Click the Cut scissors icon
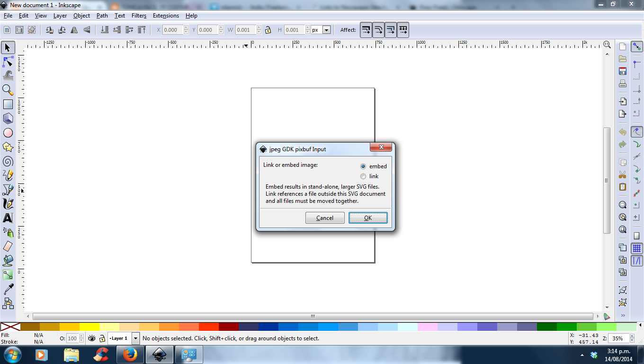 click(623, 175)
